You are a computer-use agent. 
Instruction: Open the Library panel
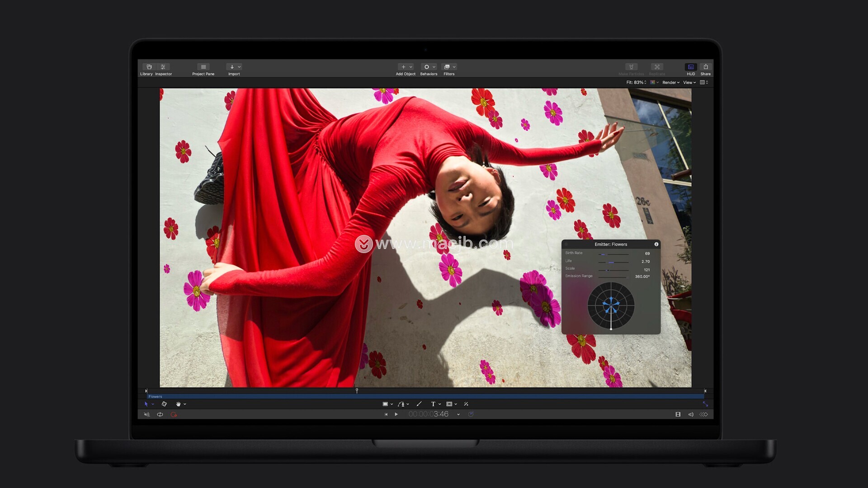coord(149,67)
